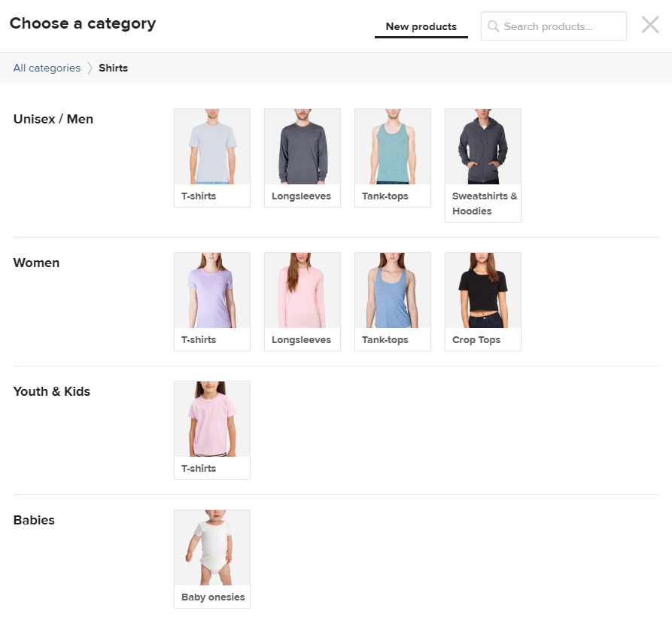This screenshot has width=672, height=626.
Task: Open Women Longsleeves thumbnail
Action: (x=303, y=290)
